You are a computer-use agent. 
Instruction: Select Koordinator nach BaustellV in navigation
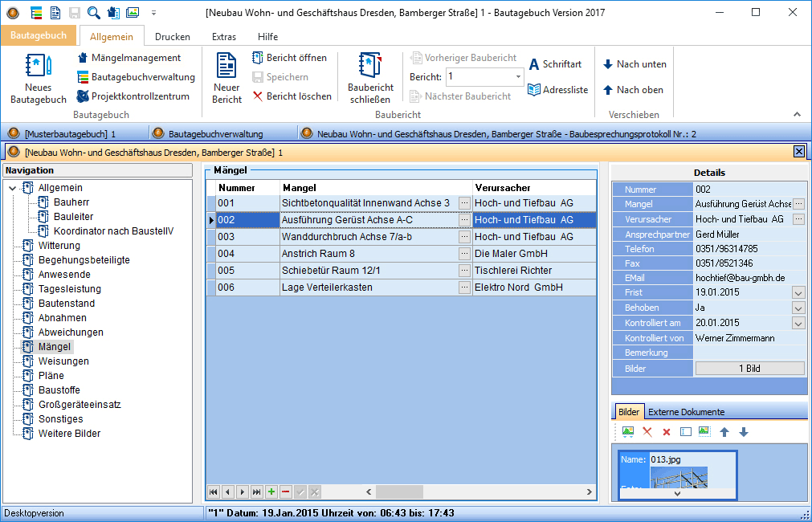coord(113,231)
